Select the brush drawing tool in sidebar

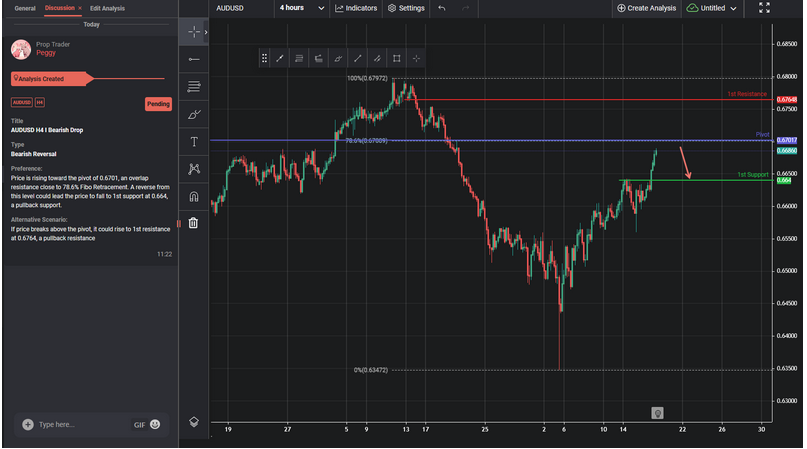tap(194, 114)
